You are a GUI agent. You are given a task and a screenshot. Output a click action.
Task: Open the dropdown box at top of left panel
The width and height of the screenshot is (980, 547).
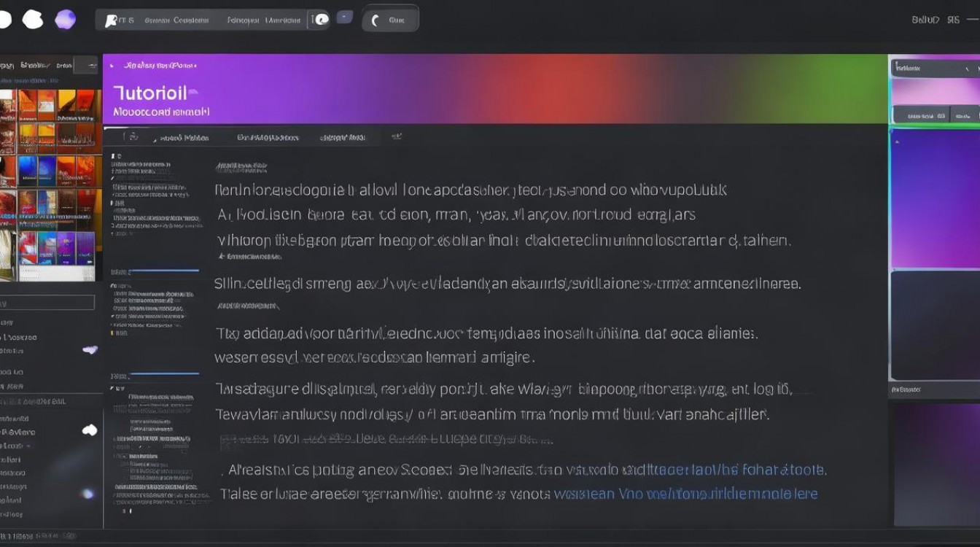pyautogui.click(x=85, y=66)
